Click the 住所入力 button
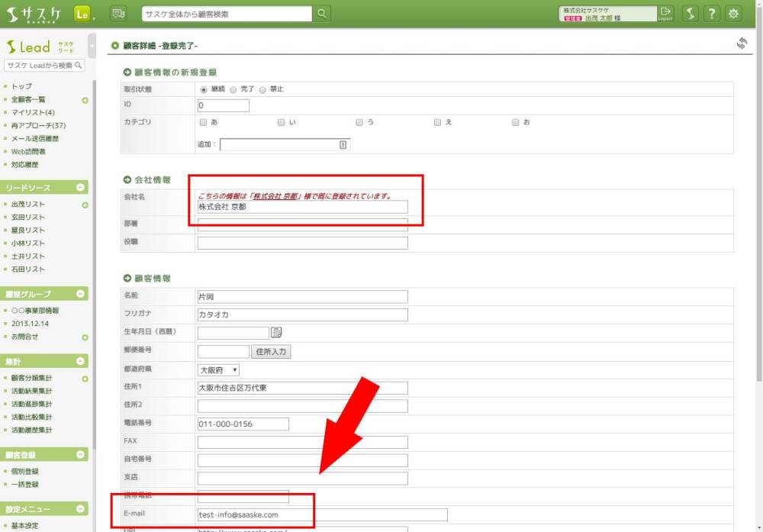The image size is (763, 532). pyautogui.click(x=271, y=352)
